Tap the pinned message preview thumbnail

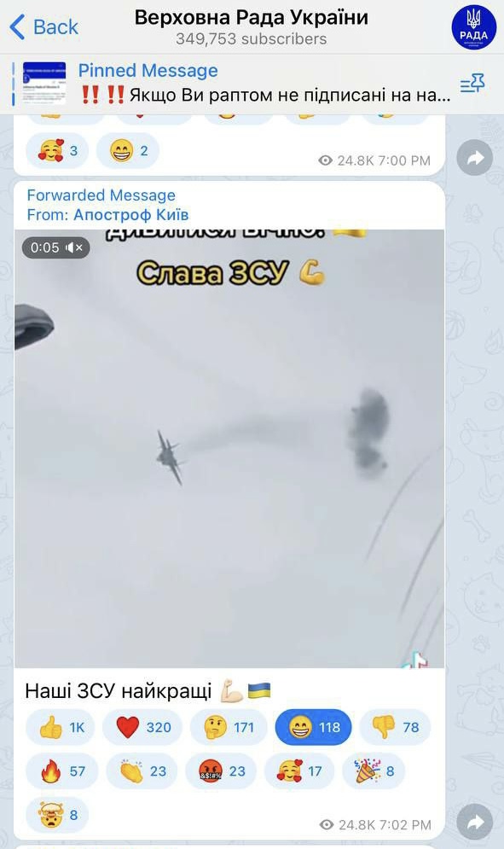tap(43, 84)
